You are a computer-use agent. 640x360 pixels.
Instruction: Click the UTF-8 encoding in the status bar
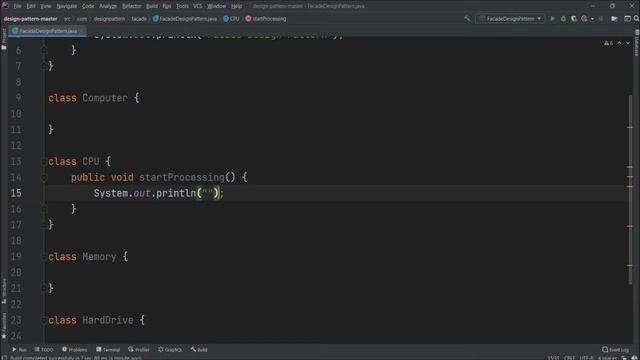[x=587, y=358]
